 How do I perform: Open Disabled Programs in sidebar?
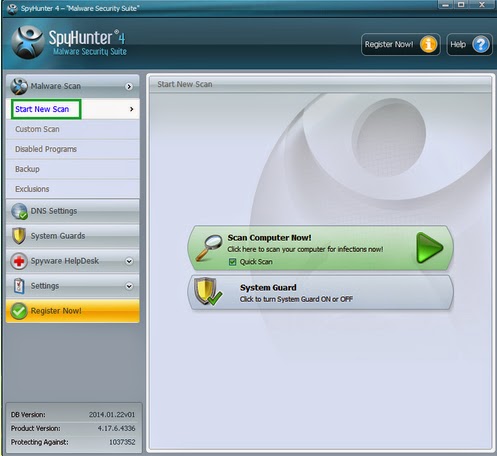pos(73,149)
